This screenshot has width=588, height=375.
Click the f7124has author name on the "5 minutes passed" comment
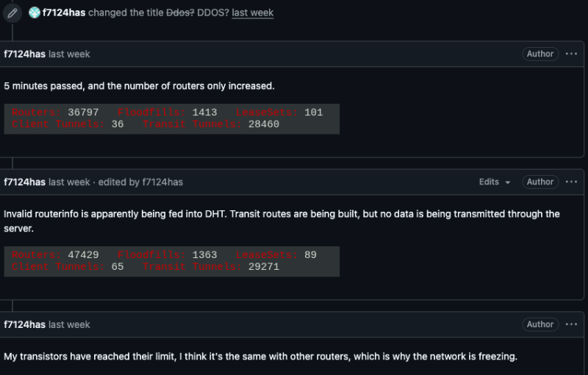click(24, 54)
